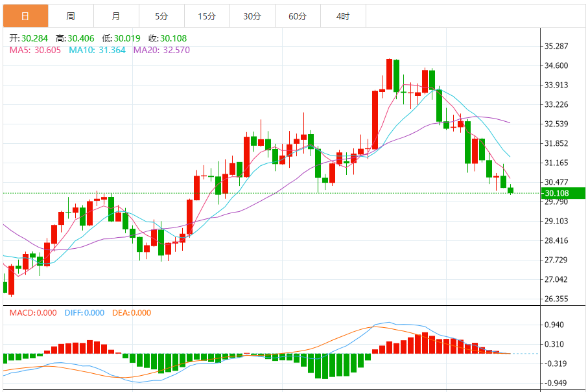Click the MA20: 32.570 indicator label
Screen dimensions: 588x392
(x=161, y=51)
